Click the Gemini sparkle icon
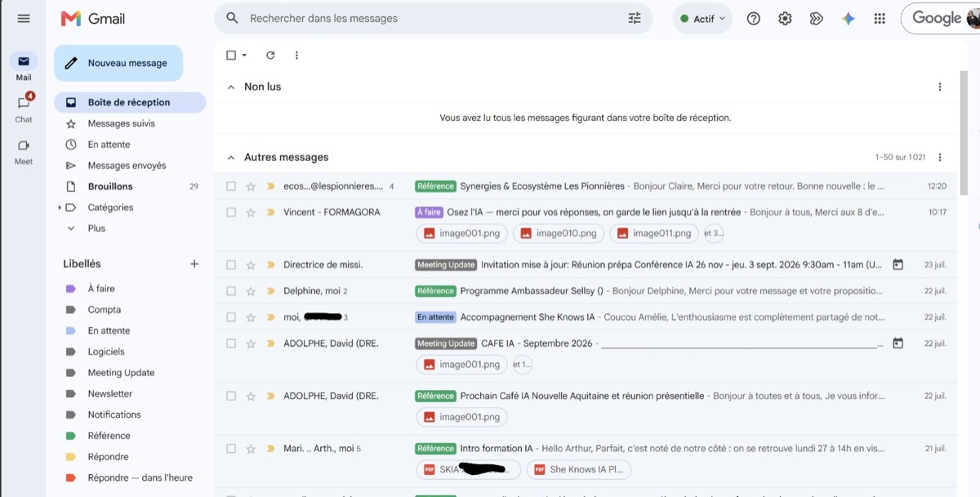980x497 pixels. pos(849,19)
